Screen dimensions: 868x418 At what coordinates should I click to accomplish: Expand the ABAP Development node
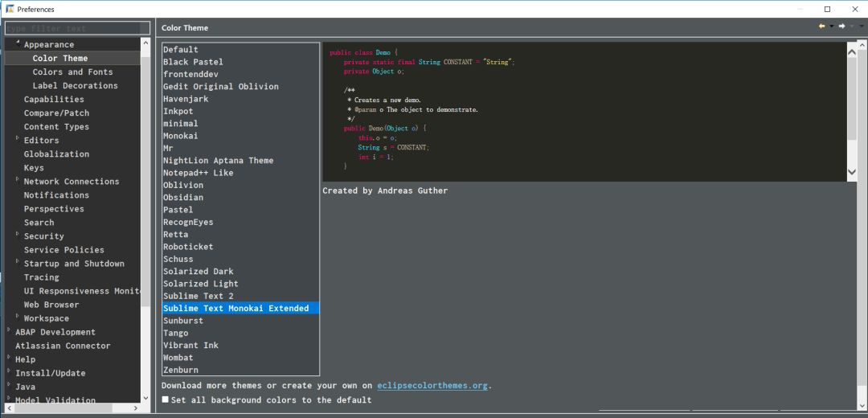point(9,330)
